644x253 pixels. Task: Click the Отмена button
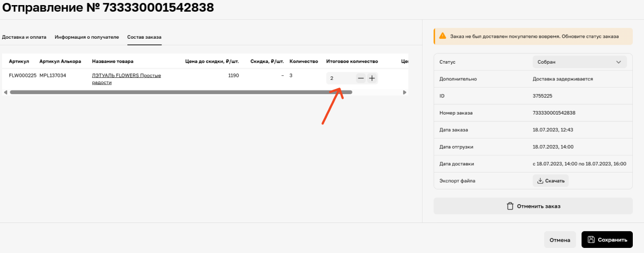click(x=560, y=239)
